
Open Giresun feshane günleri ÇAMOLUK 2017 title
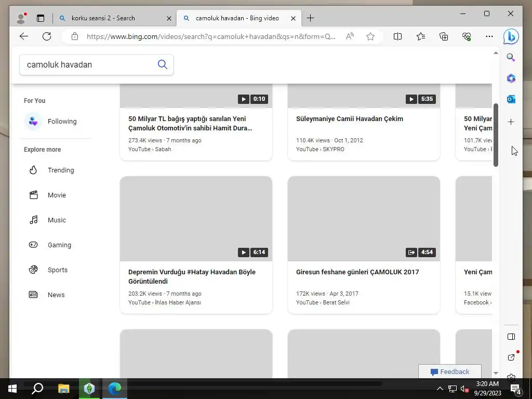pos(357,272)
